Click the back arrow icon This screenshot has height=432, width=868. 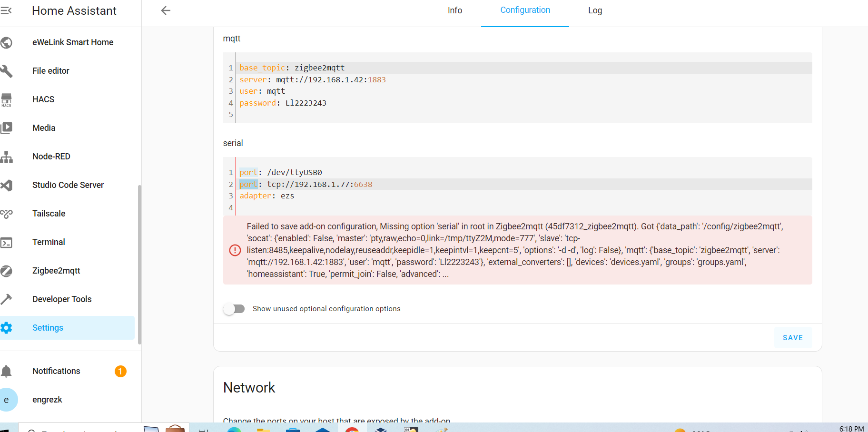pyautogui.click(x=166, y=10)
